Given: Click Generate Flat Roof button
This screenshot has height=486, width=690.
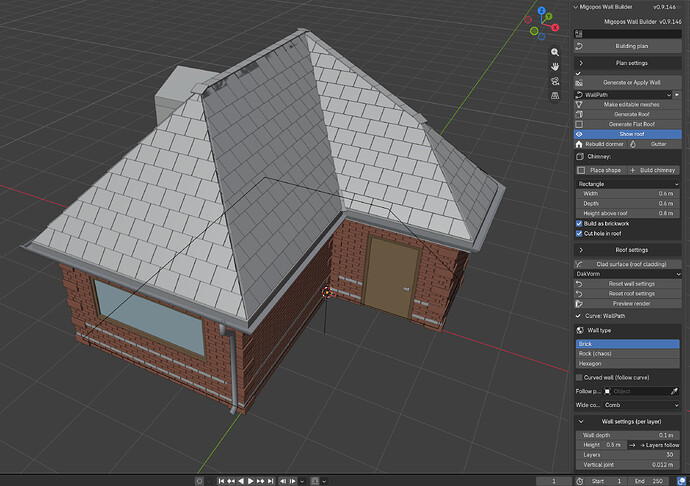Looking at the screenshot, I should tap(628, 124).
